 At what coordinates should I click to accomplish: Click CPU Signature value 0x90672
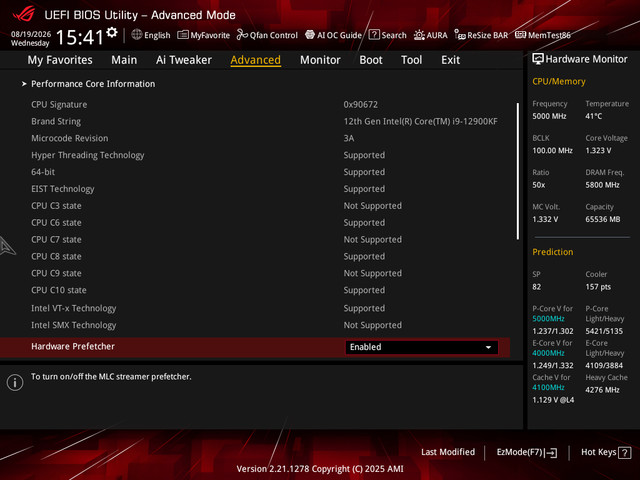click(360, 104)
